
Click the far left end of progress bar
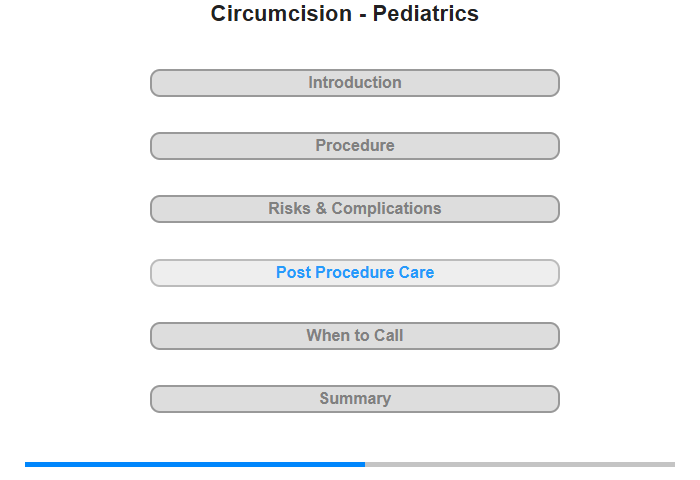pos(27,464)
